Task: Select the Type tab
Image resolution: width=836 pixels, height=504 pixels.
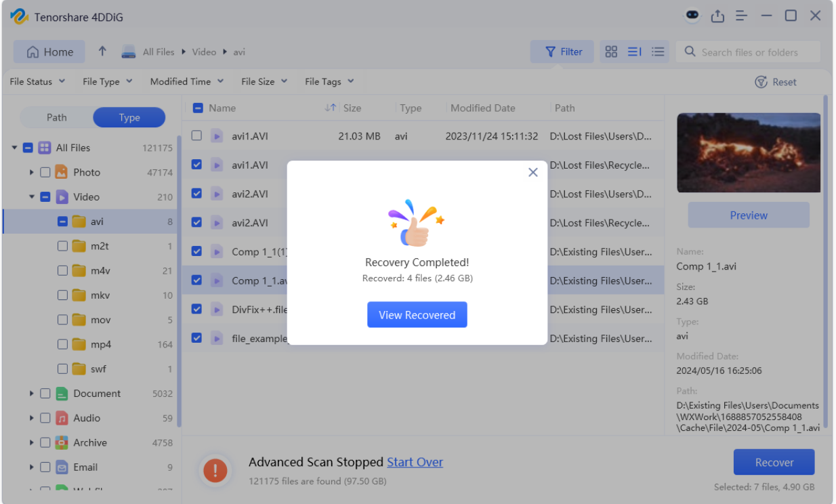Action: (x=129, y=118)
